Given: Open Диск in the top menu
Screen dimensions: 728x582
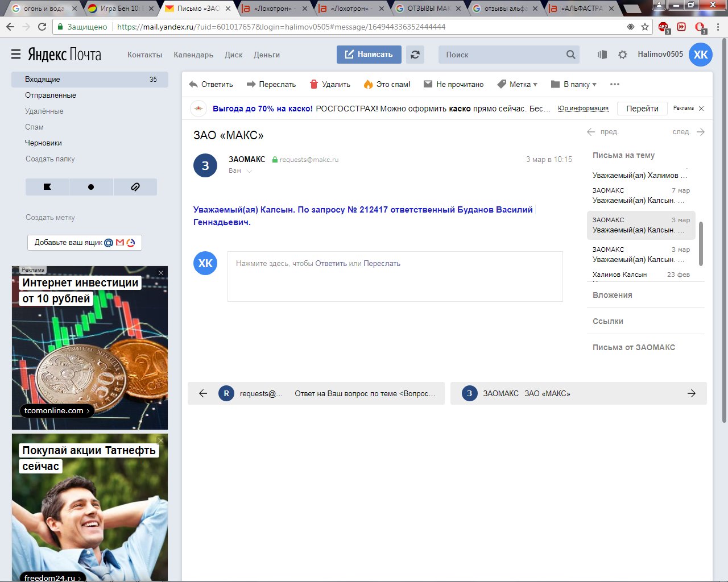Looking at the screenshot, I should tap(233, 55).
